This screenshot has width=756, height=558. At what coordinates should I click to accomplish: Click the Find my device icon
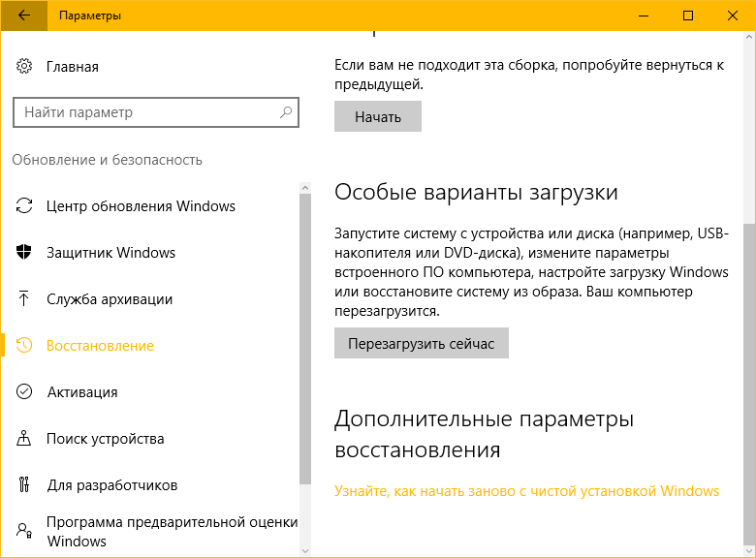24,439
